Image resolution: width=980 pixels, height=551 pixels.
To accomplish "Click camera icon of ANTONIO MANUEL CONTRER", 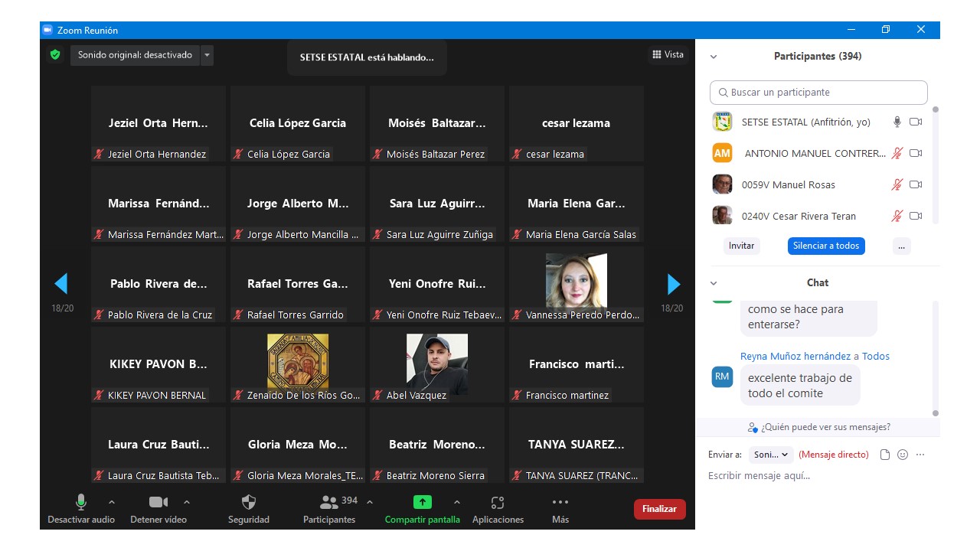I will coord(916,153).
